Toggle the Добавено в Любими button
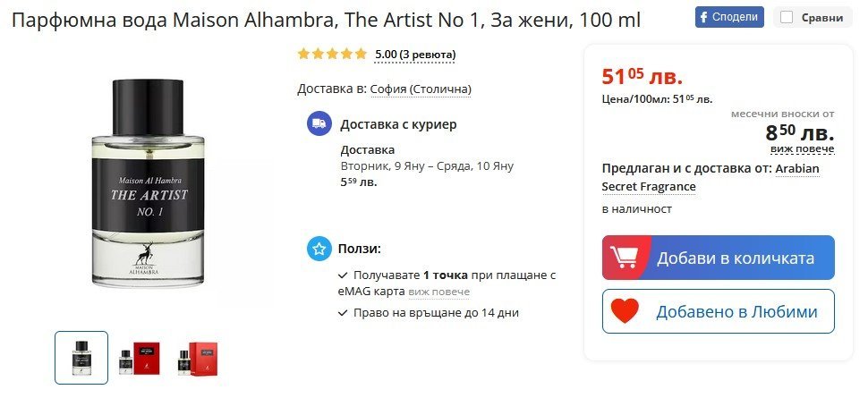Viewport: 868px width, 398px height. (718, 311)
